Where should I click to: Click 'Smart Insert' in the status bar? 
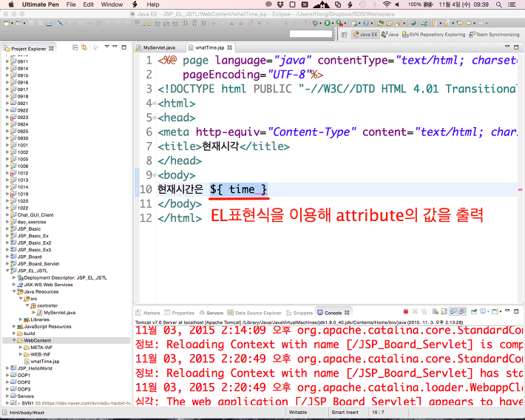pyautogui.click(x=345, y=413)
